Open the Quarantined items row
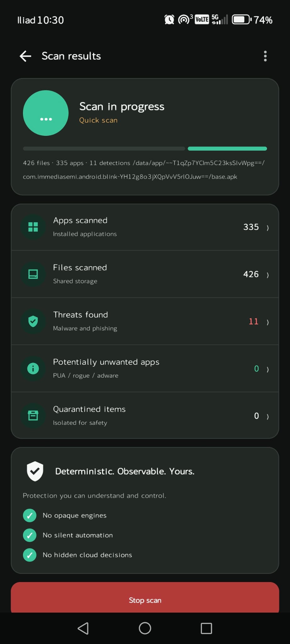 click(145, 415)
